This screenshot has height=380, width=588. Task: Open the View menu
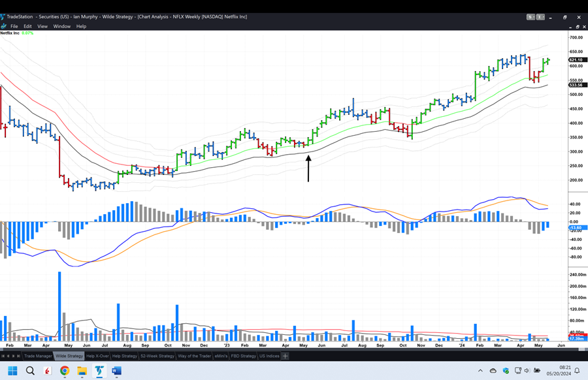[x=42, y=26]
